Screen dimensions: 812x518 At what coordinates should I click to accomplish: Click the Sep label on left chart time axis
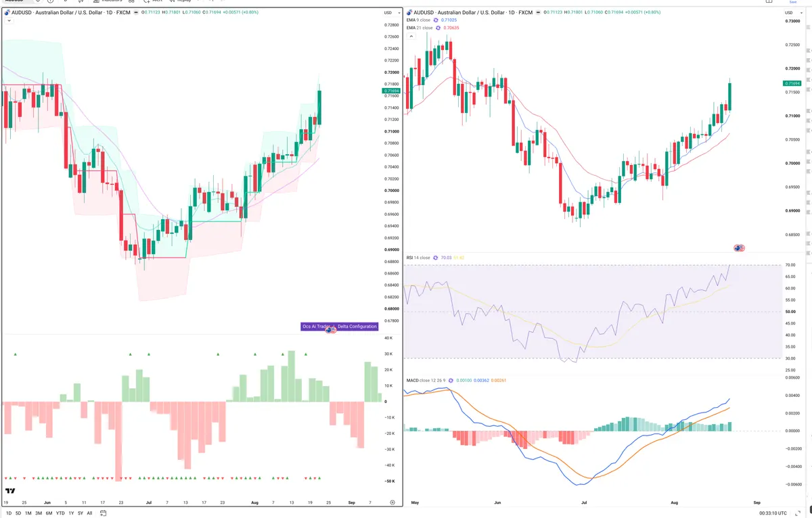coord(351,503)
